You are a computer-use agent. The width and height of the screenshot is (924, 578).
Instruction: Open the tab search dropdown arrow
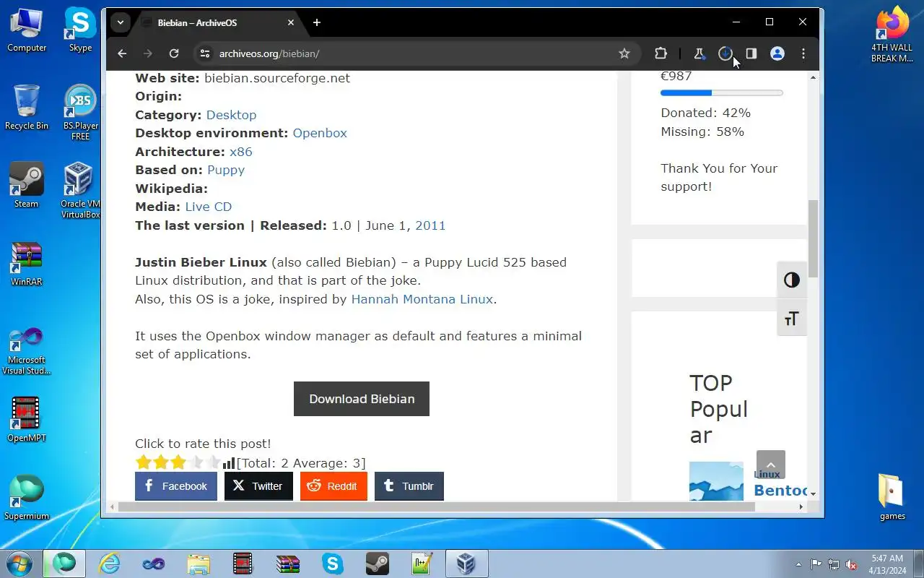coord(121,22)
